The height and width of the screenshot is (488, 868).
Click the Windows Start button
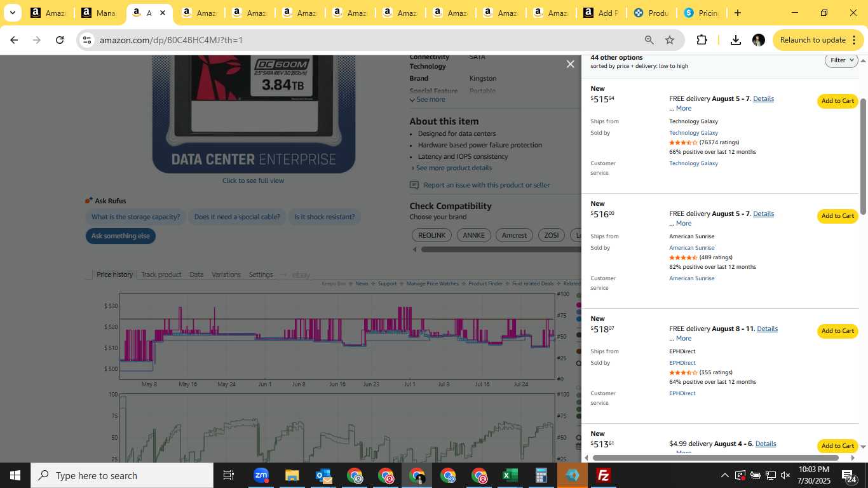15,475
